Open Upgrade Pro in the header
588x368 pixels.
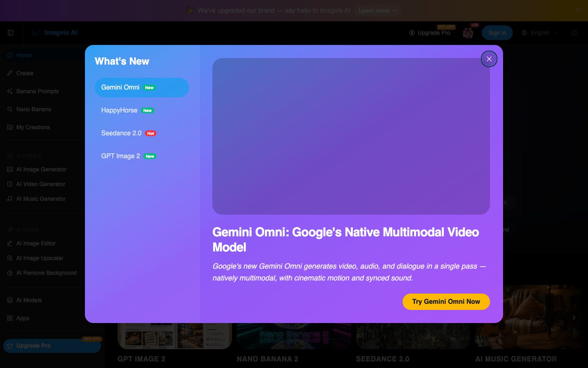[x=430, y=33]
